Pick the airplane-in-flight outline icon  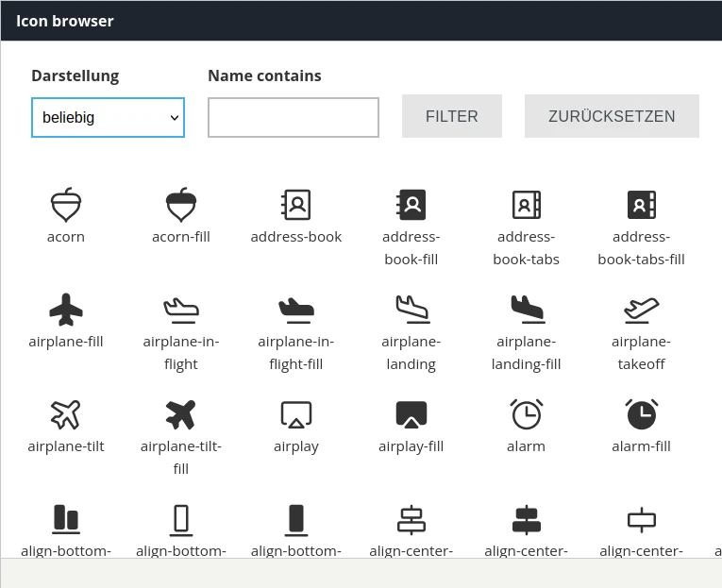click(x=181, y=311)
